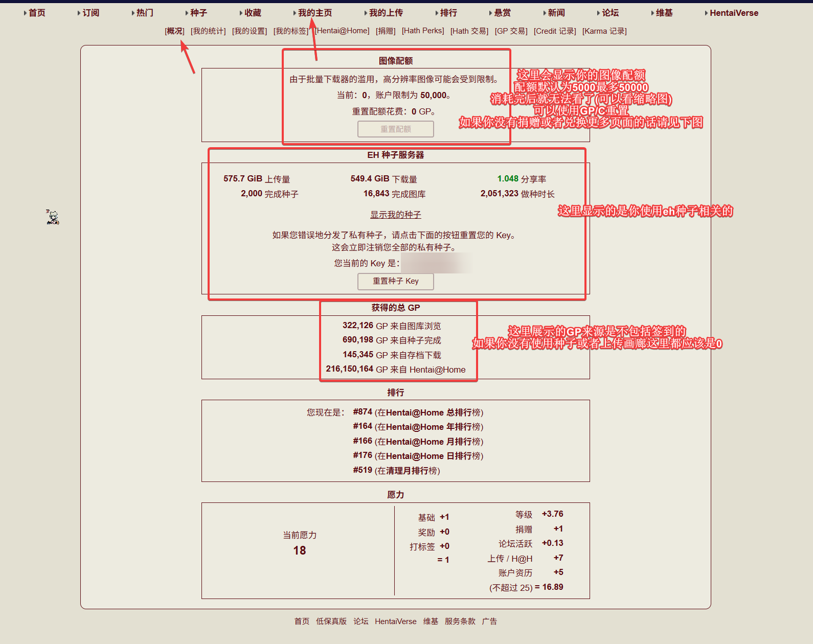View the Karma 记录 tab
This screenshot has width=813, height=644.
point(604,31)
